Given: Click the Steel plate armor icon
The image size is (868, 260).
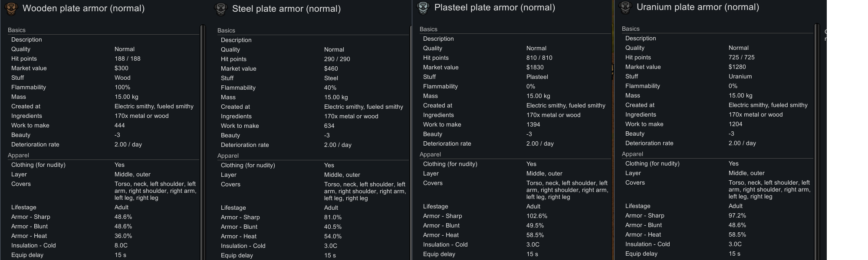Looking at the screenshot, I should (221, 9).
